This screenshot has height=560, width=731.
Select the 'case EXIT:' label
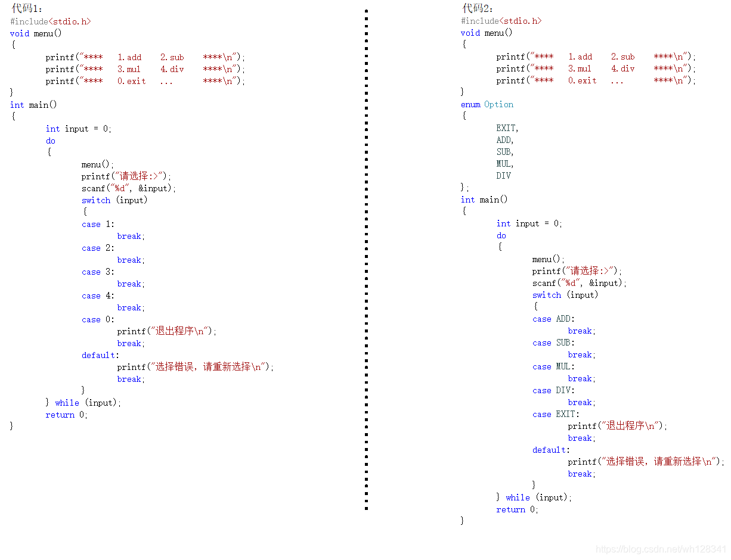click(x=556, y=414)
